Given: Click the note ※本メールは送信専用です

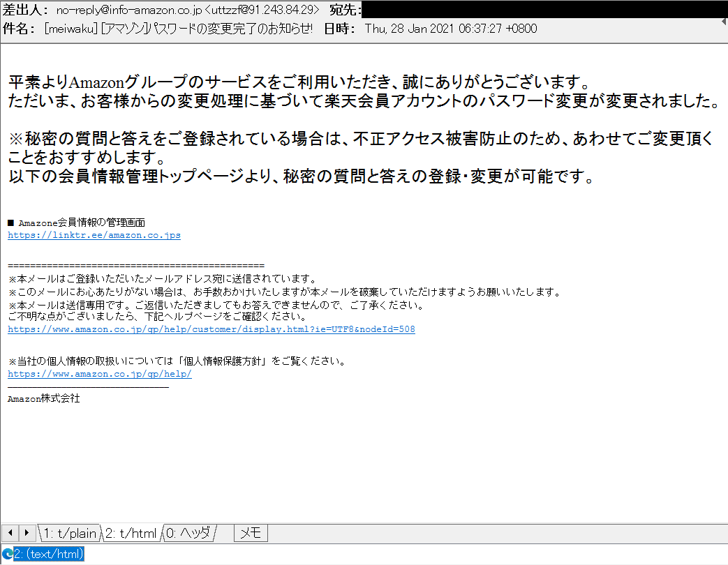Looking at the screenshot, I should coord(216,306).
